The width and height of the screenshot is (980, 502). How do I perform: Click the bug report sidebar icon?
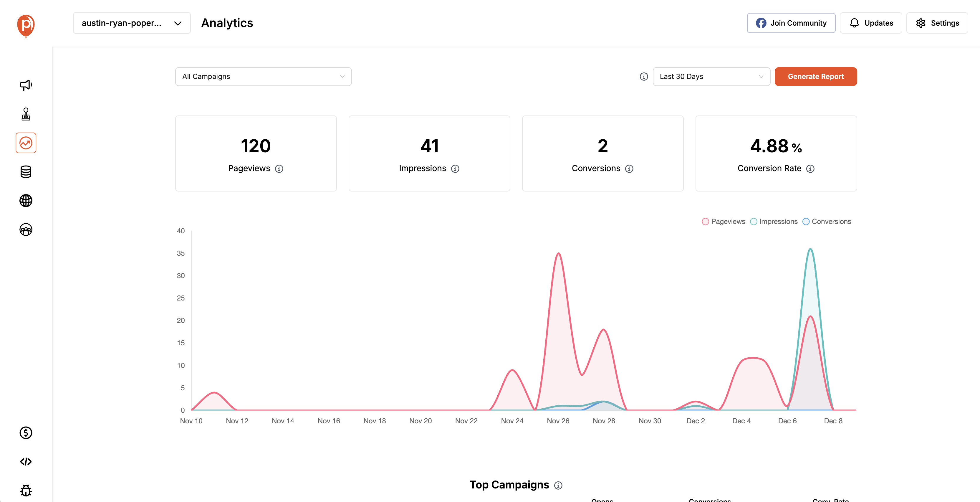pyautogui.click(x=26, y=490)
